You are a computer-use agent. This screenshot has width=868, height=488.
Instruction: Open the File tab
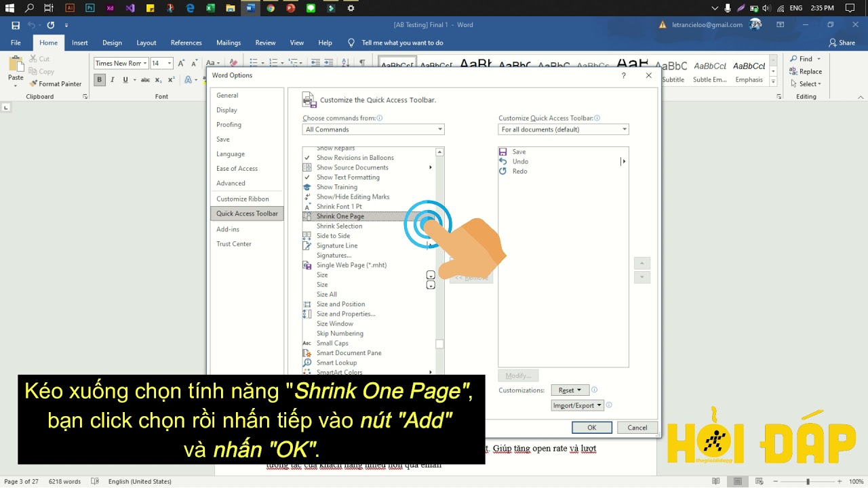coord(16,43)
